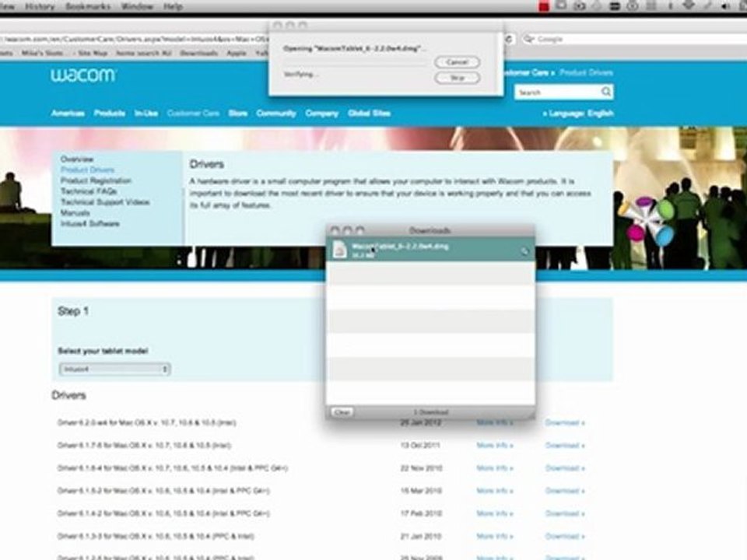
Task: Open the Americas region nav item
Action: [68, 114]
